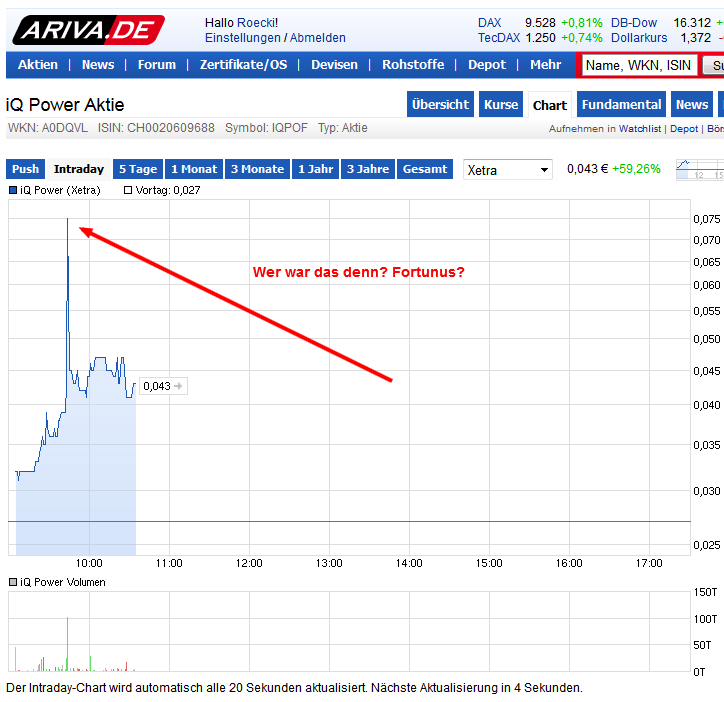Open the Einstellungen link
This screenshot has height=702, width=724.
click(x=243, y=38)
